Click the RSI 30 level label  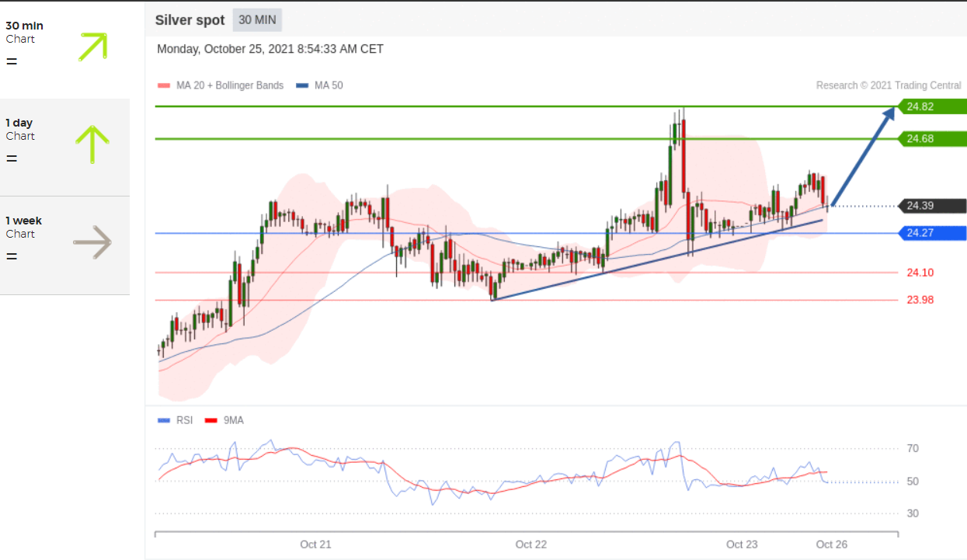(x=913, y=513)
